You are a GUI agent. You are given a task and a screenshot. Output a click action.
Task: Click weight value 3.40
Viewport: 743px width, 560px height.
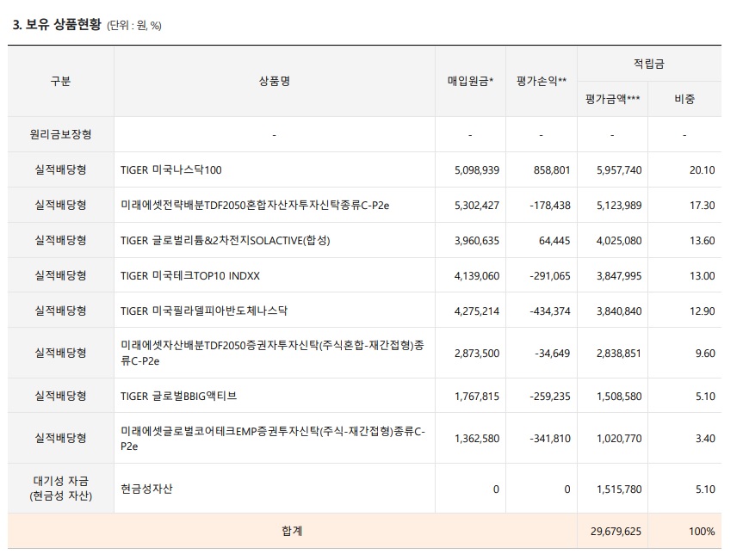click(x=705, y=439)
